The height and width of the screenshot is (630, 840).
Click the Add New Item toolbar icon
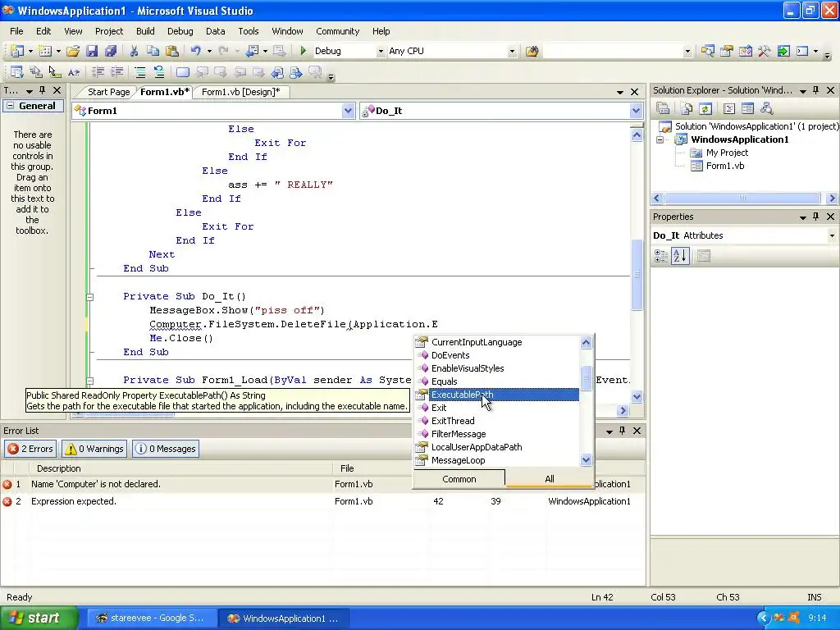(45, 51)
